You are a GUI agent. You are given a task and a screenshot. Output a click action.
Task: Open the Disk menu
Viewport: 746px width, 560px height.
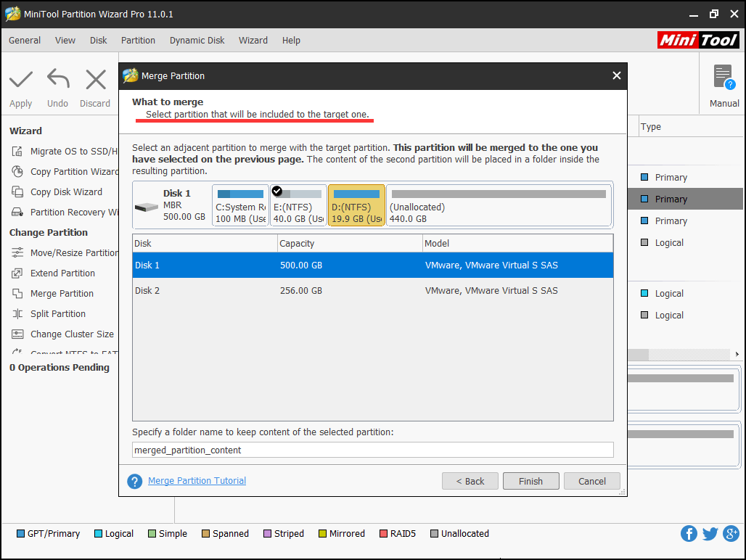tap(99, 41)
